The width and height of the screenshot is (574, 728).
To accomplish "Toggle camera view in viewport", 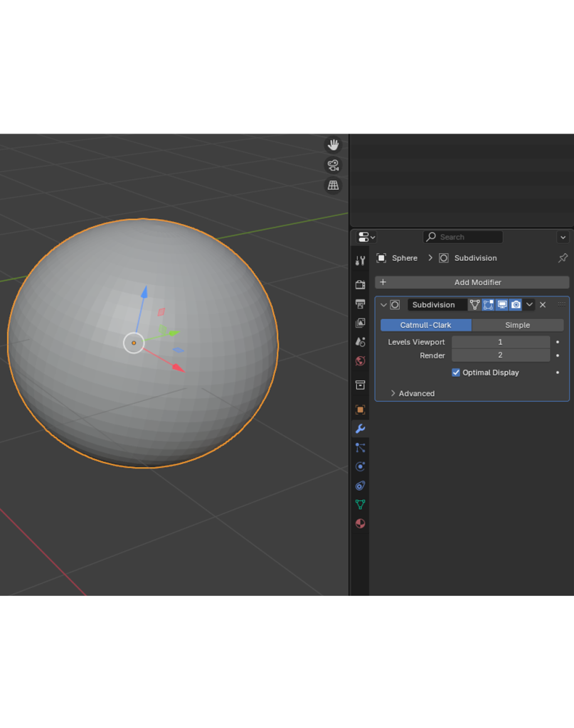I will pos(333,166).
